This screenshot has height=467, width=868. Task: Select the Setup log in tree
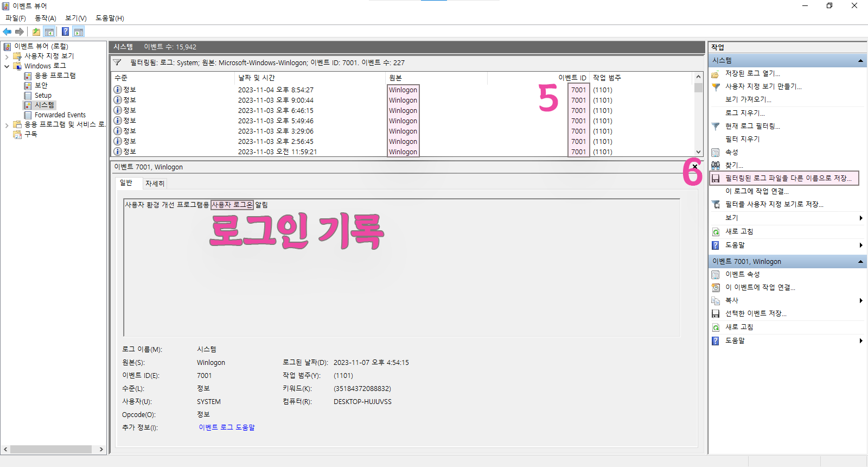43,95
